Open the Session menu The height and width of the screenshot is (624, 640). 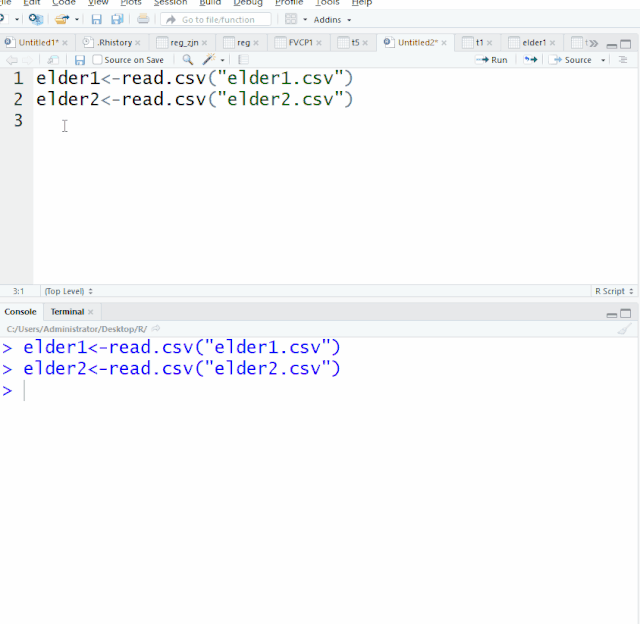(x=170, y=3)
